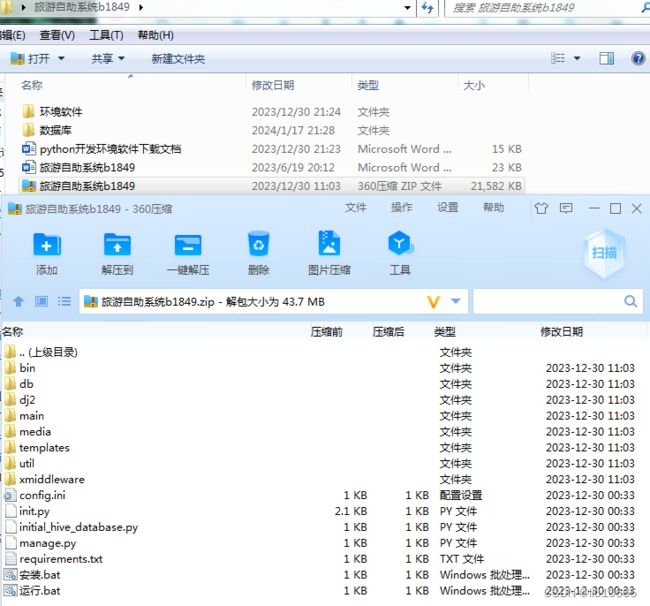Click the 添加 (Add) icon in 360压缩

tap(47, 245)
